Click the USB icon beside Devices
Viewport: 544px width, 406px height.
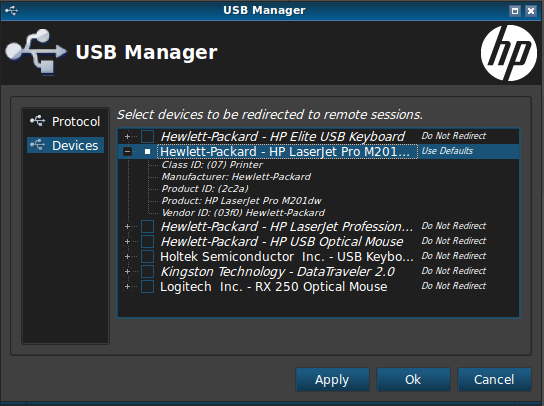37,145
